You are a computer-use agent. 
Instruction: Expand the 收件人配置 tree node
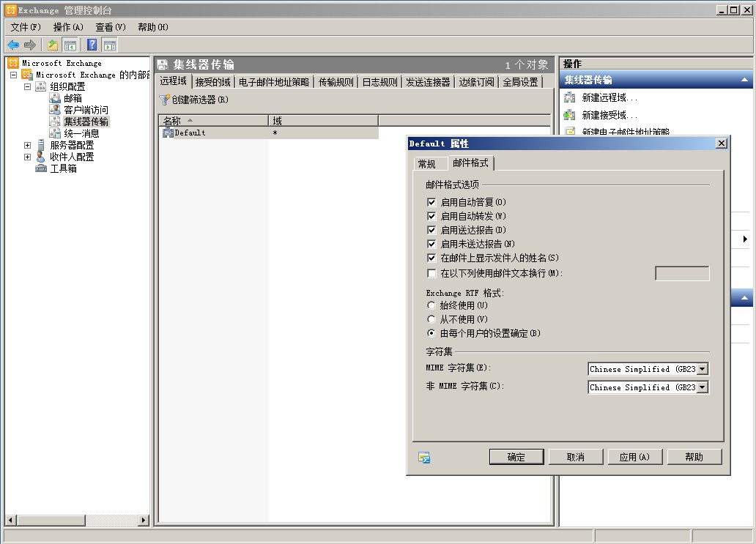pyautogui.click(x=28, y=157)
